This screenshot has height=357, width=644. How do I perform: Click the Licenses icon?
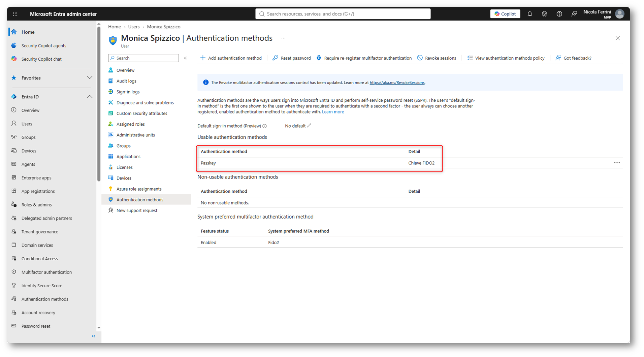(x=110, y=167)
